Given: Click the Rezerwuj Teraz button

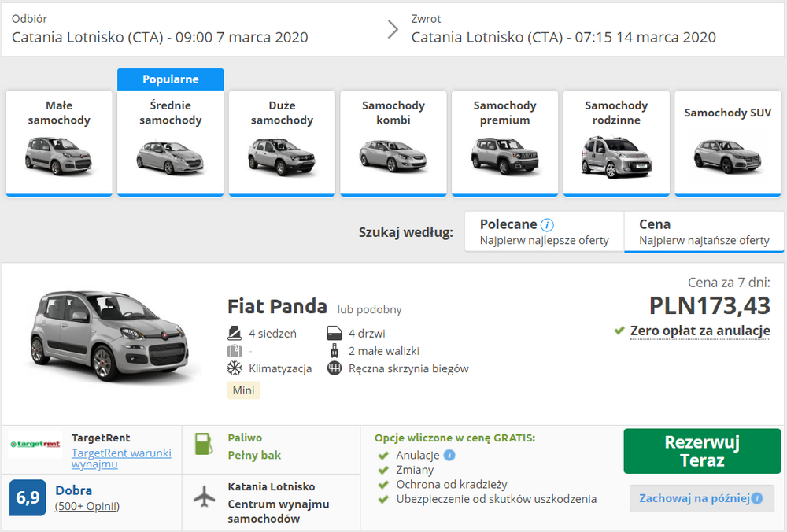Looking at the screenshot, I should [702, 451].
